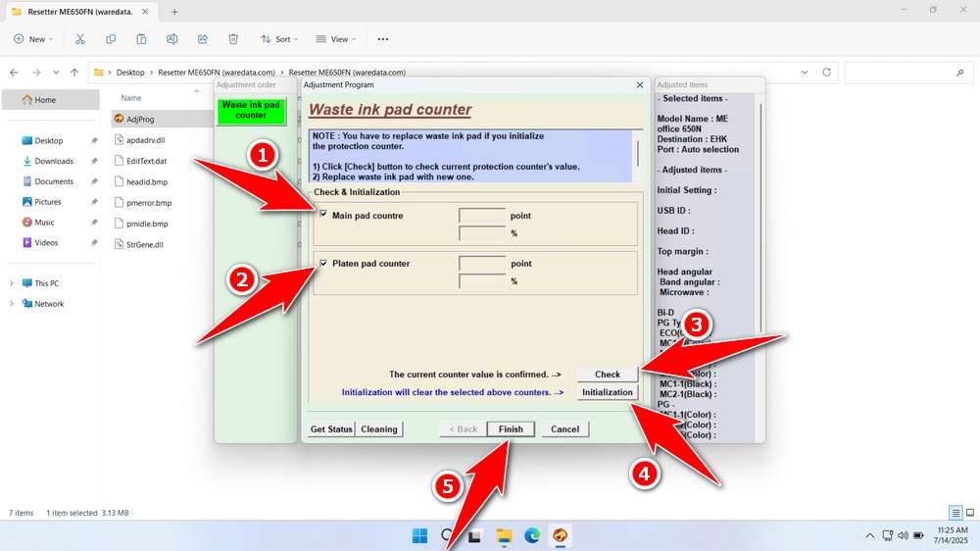Launch Microsoft Edge from the taskbar

click(x=532, y=535)
